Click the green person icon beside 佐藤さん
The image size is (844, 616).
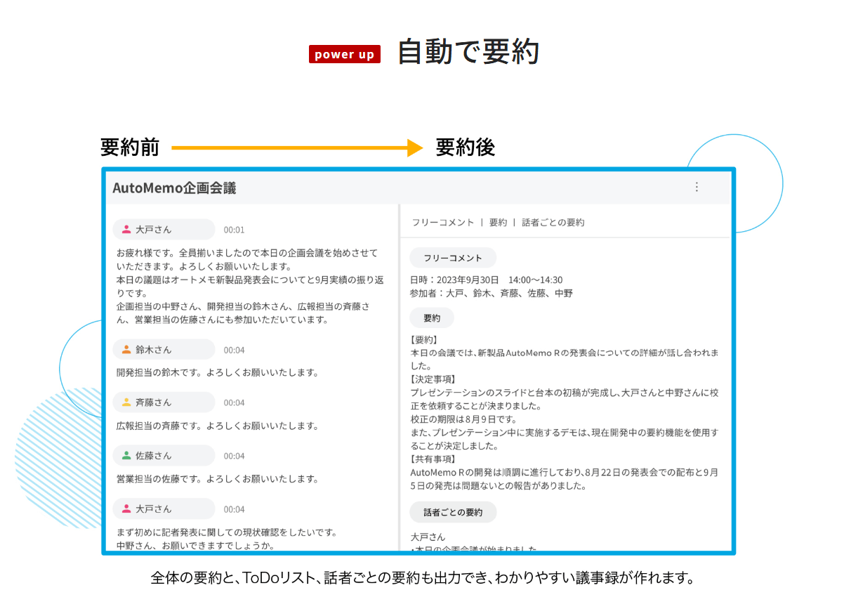(126, 456)
